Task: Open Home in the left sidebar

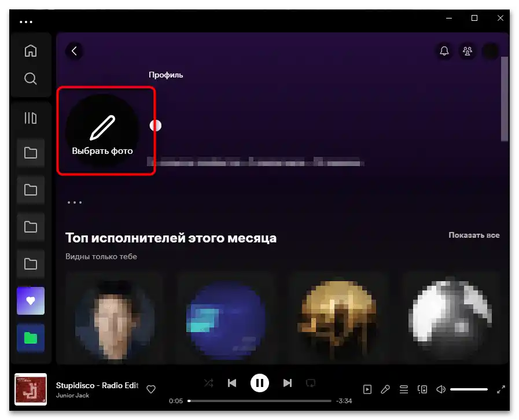Action: point(30,50)
